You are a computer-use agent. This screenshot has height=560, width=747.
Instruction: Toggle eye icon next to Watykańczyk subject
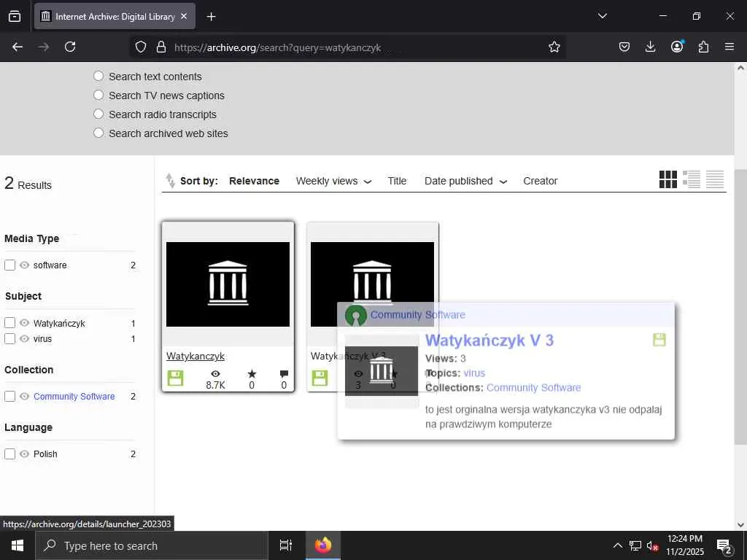coord(24,323)
